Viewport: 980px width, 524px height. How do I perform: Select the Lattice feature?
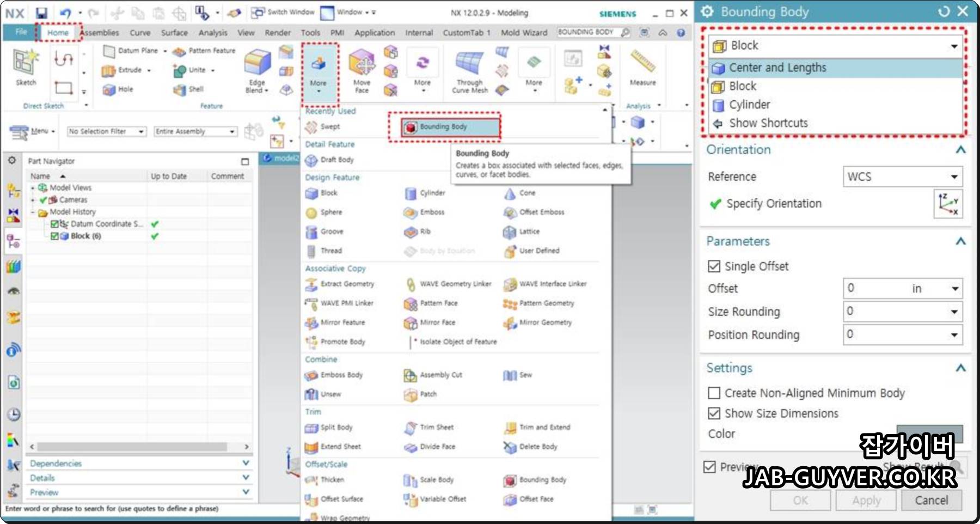point(522,232)
